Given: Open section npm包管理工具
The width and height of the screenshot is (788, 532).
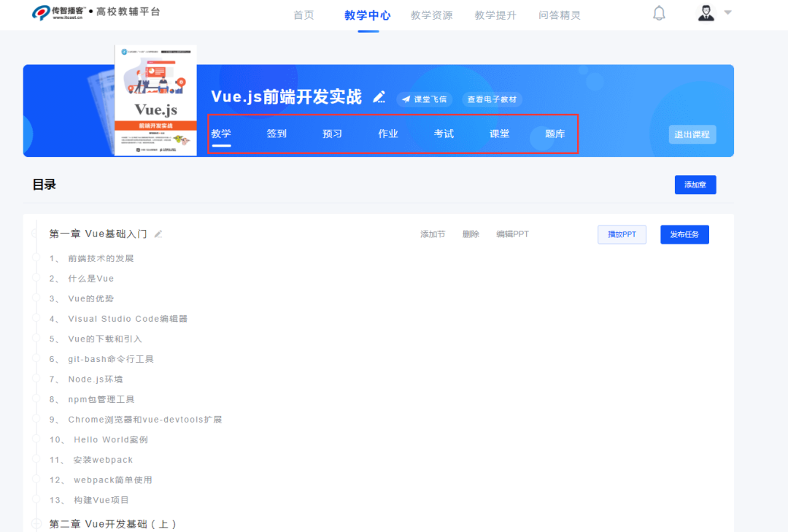Looking at the screenshot, I should click(x=91, y=399).
